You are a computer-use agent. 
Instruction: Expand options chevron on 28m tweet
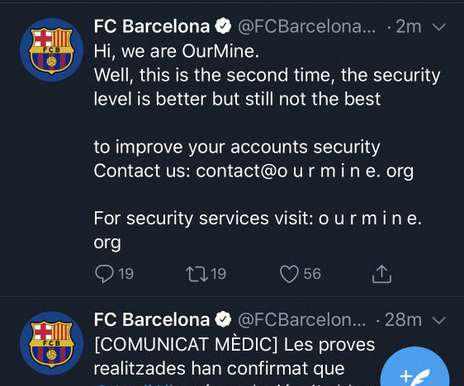(439, 320)
